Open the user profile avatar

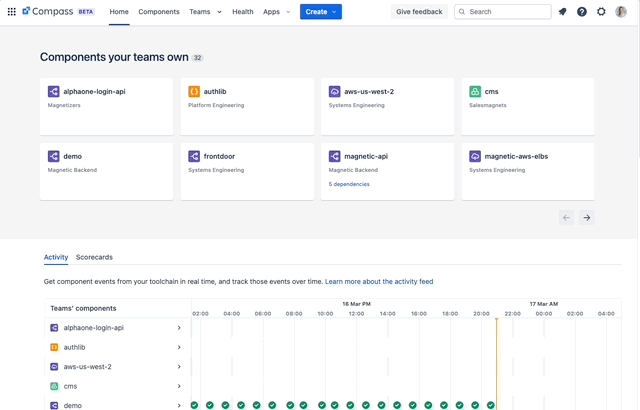(x=621, y=12)
